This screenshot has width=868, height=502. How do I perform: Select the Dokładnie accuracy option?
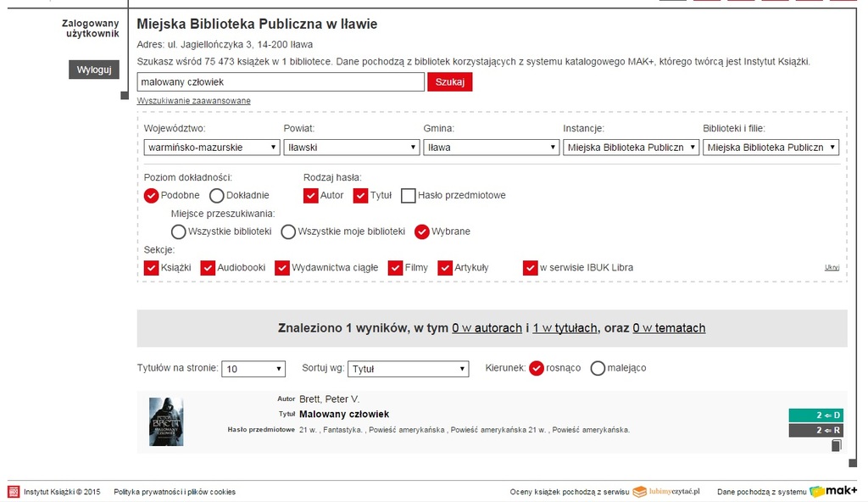(216, 196)
